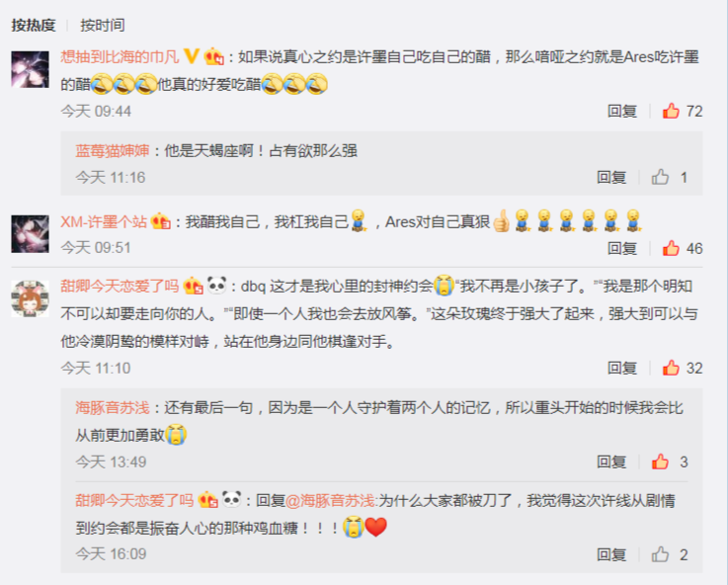Switch to 按时间 sorting tab
The image size is (728, 585).
[103, 25]
